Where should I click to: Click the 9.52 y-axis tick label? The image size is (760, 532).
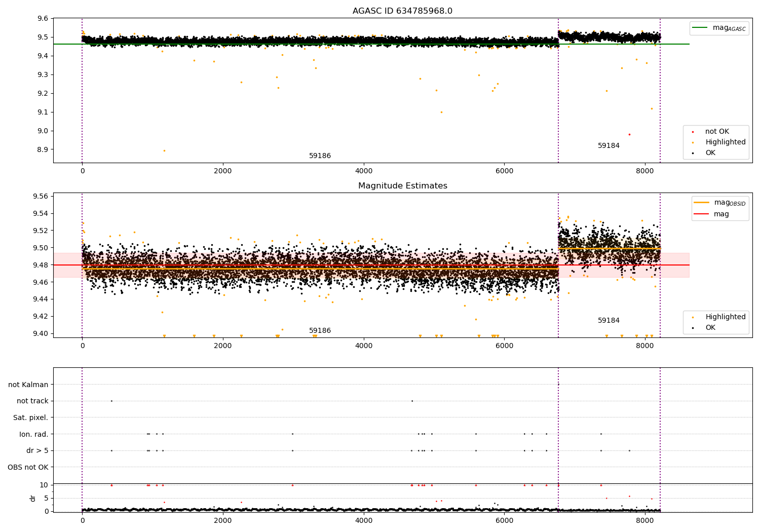pyautogui.click(x=41, y=231)
